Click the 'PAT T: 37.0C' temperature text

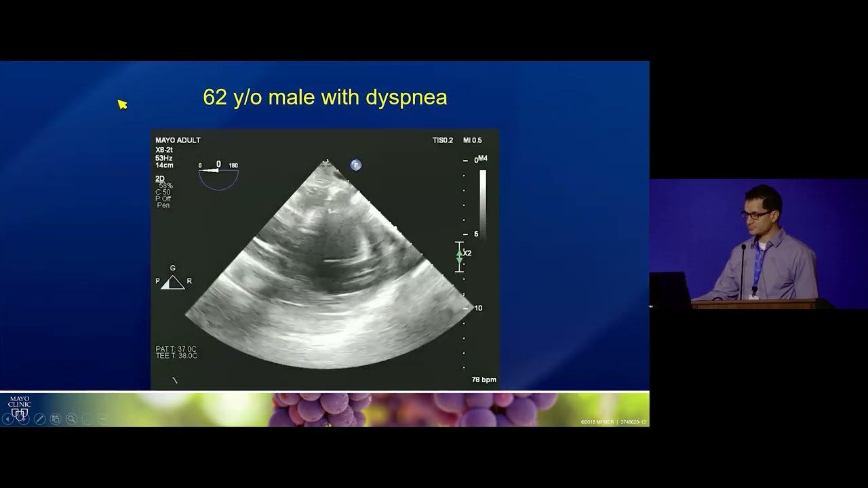[x=176, y=349]
